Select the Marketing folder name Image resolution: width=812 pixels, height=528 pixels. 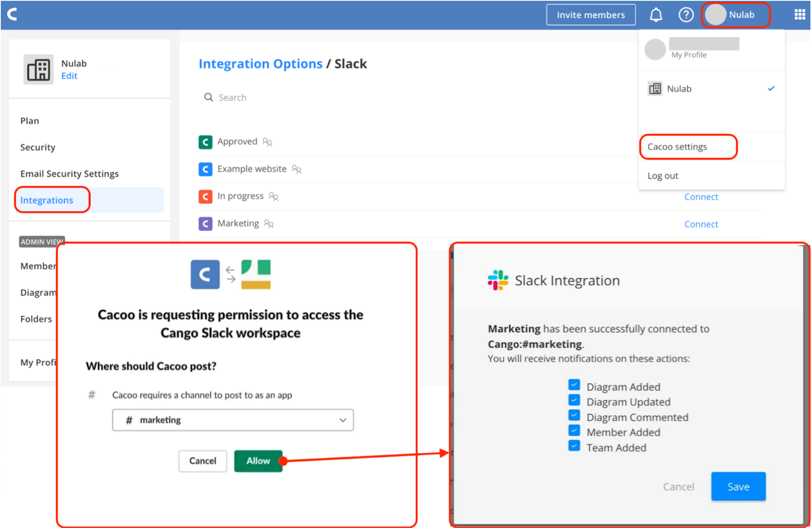click(x=238, y=223)
